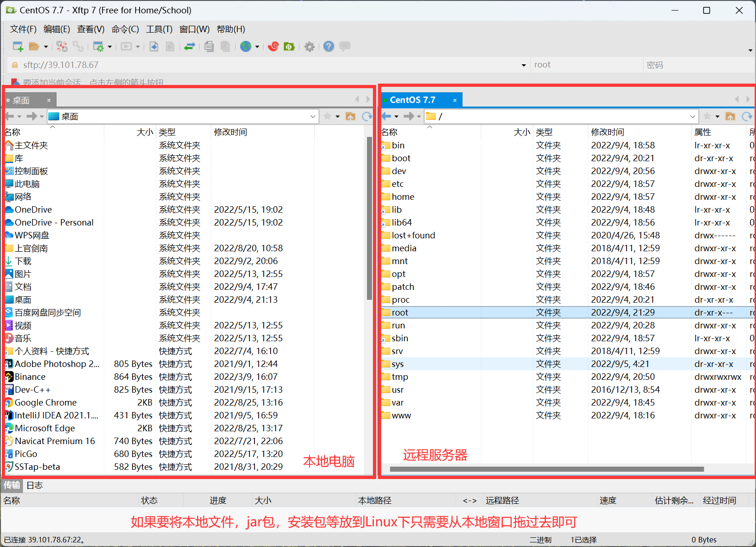Click the local pane refresh icon
This screenshot has height=547, width=756.
pyautogui.click(x=367, y=117)
